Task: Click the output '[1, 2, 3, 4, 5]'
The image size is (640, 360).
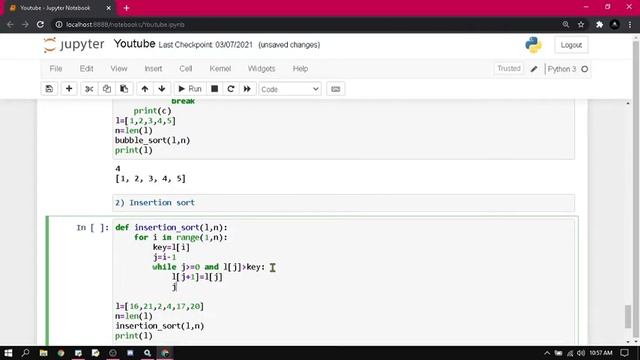Action: point(151,178)
